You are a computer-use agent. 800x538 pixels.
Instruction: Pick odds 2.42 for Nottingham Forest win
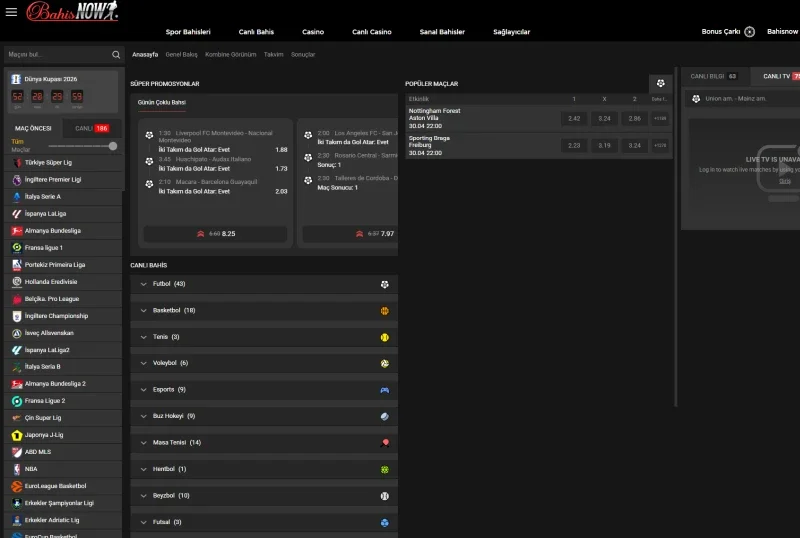tap(574, 118)
